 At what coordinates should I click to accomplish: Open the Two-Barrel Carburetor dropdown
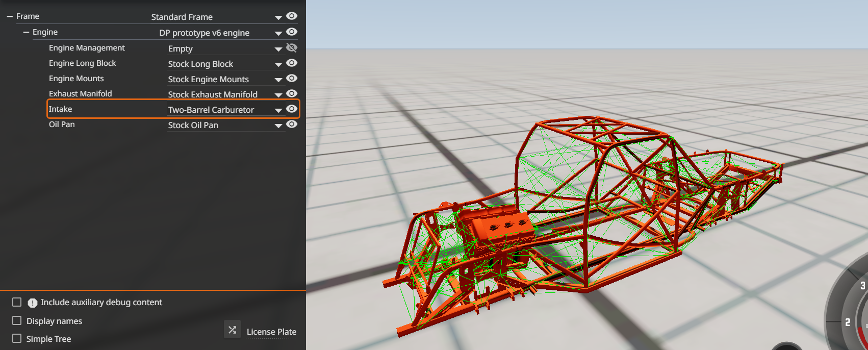point(225,110)
